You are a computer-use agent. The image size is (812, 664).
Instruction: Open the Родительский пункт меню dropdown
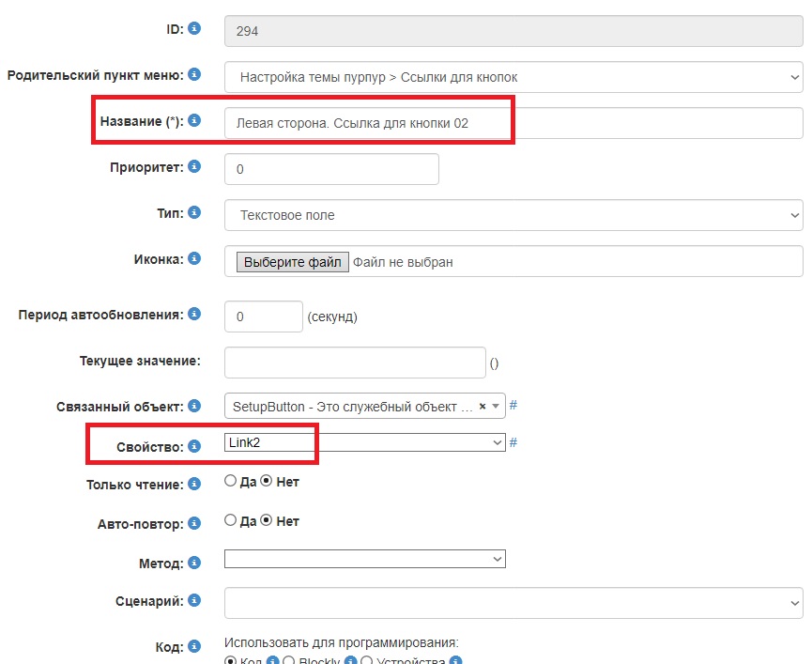click(x=513, y=77)
